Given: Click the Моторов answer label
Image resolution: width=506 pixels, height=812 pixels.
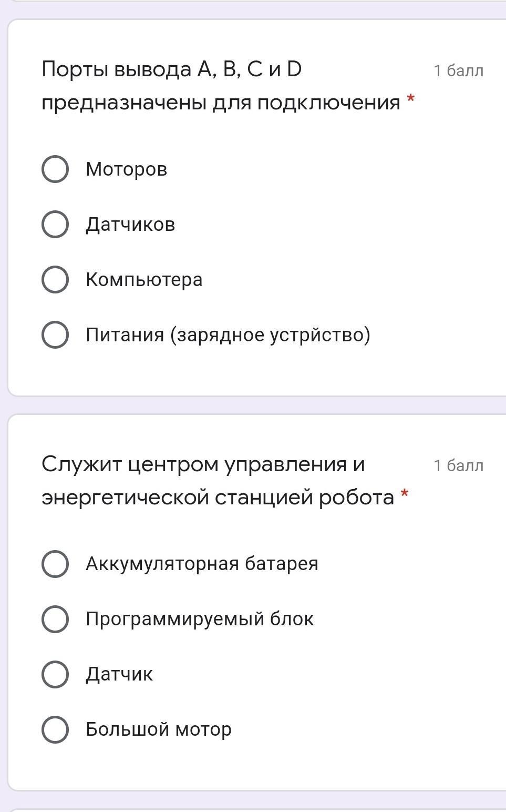Looking at the screenshot, I should click(x=126, y=169).
